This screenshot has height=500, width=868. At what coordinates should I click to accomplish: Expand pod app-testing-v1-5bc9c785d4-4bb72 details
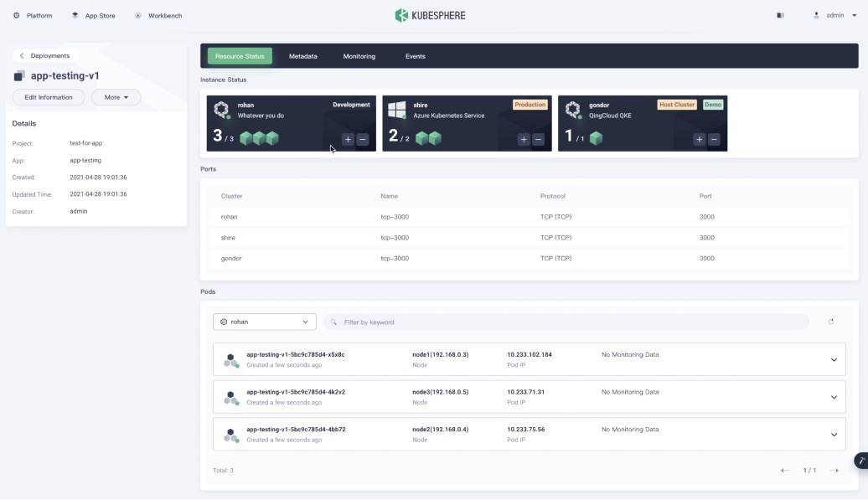834,434
